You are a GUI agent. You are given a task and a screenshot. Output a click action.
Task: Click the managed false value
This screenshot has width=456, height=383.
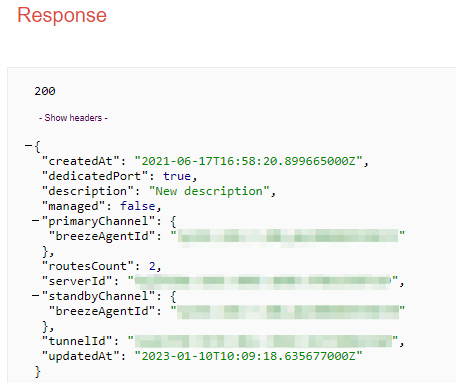click(x=138, y=206)
